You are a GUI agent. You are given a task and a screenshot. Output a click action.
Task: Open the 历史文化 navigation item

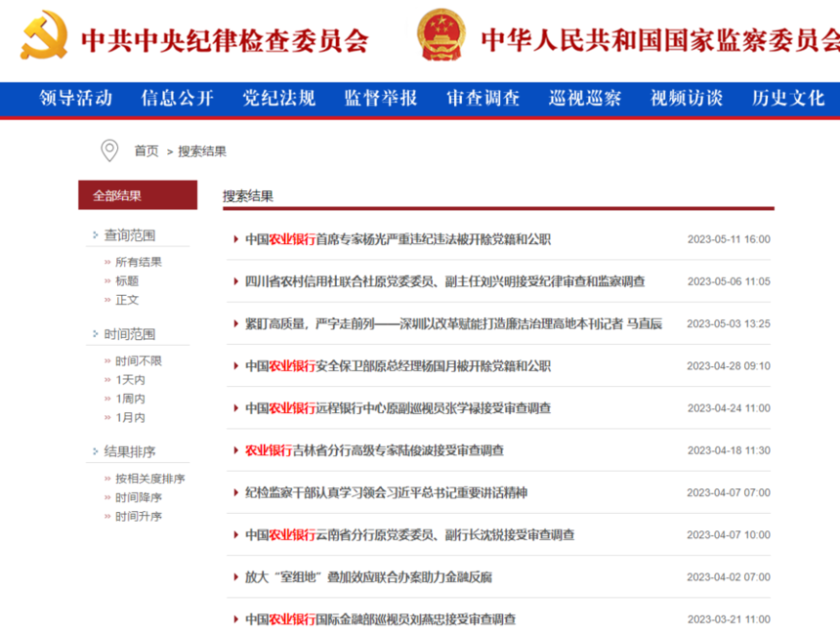788,98
